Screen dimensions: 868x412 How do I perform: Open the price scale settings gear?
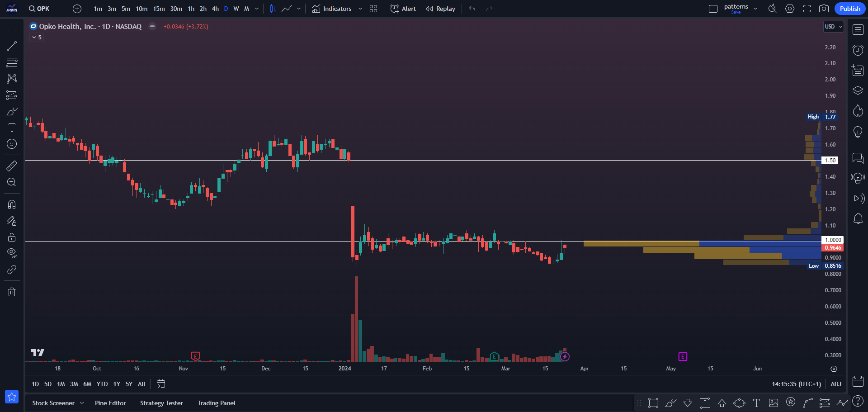[x=834, y=369]
